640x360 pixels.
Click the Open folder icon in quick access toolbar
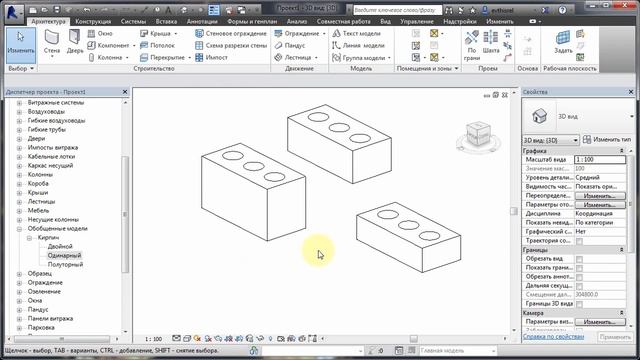[44, 10]
